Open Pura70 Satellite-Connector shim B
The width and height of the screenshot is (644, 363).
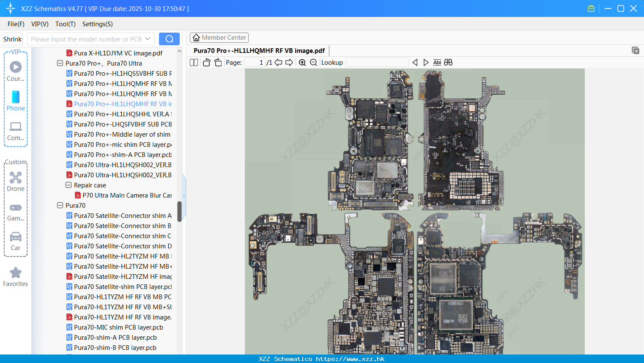[x=119, y=226]
